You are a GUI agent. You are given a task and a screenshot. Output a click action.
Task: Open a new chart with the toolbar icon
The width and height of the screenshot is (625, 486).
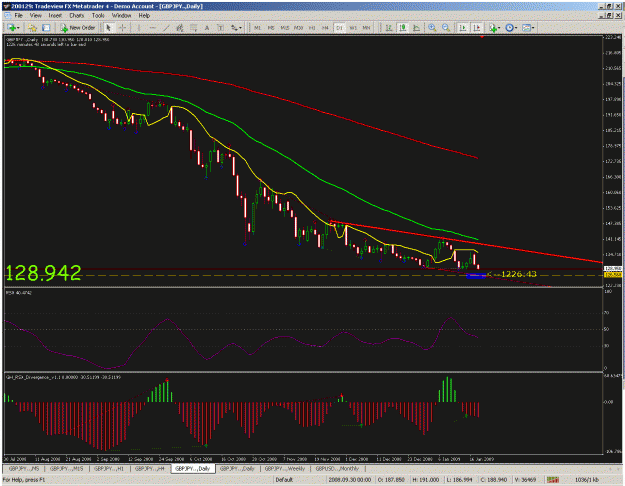tap(11, 28)
